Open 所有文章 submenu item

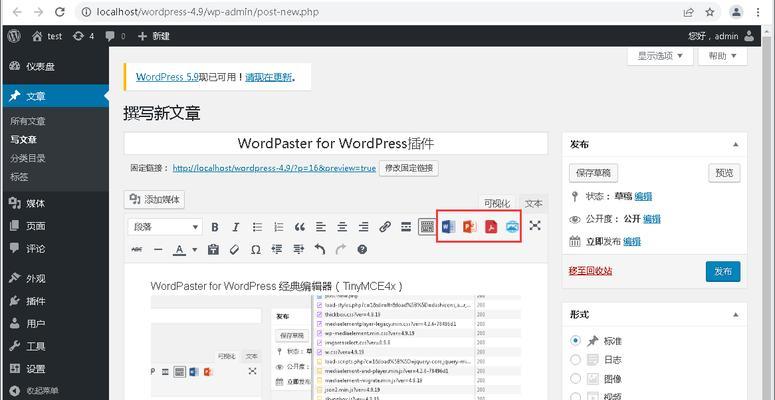pyautogui.click(x=28, y=121)
